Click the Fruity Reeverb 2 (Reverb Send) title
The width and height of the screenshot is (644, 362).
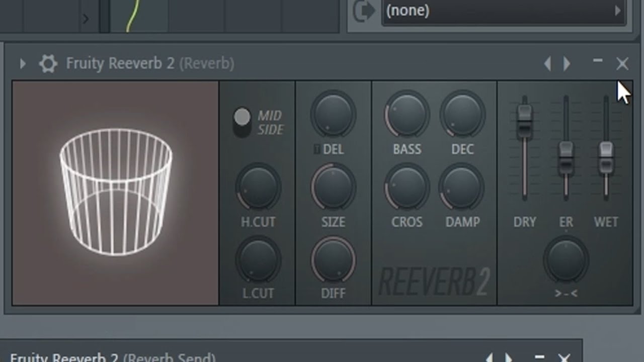(x=113, y=357)
